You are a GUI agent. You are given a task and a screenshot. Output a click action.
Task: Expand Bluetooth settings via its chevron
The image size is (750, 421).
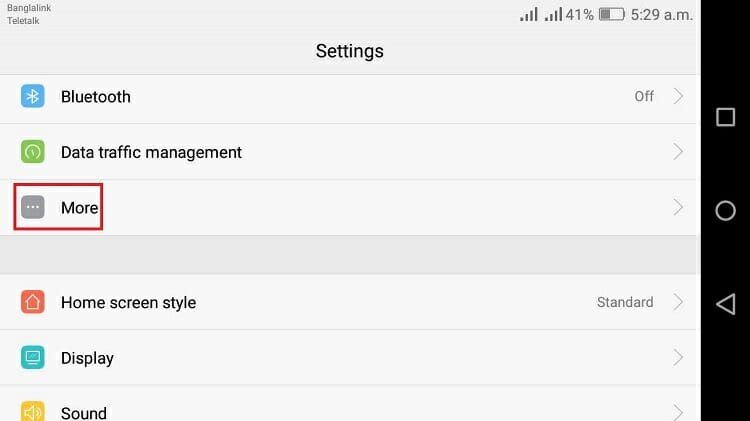678,96
